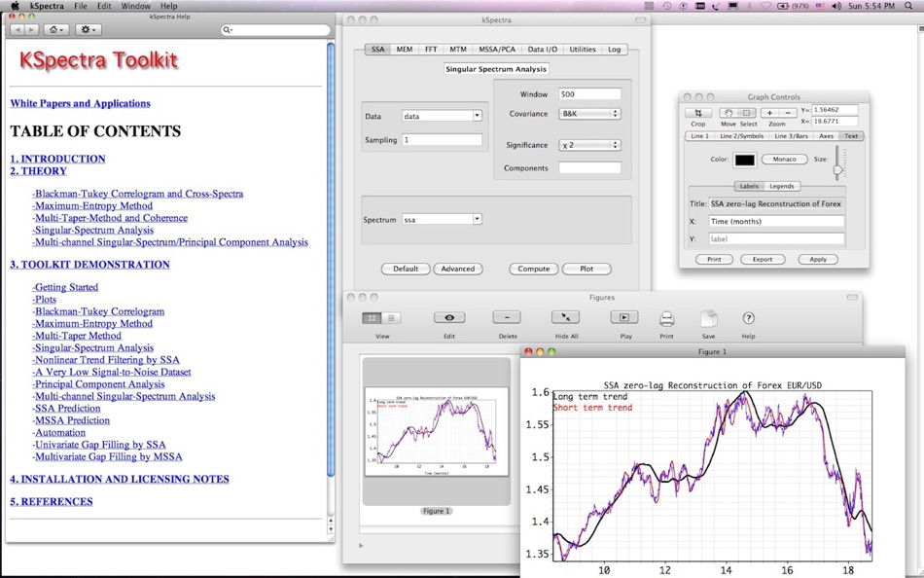Click Apply in Graph Controls
924x578 pixels.
click(818, 260)
